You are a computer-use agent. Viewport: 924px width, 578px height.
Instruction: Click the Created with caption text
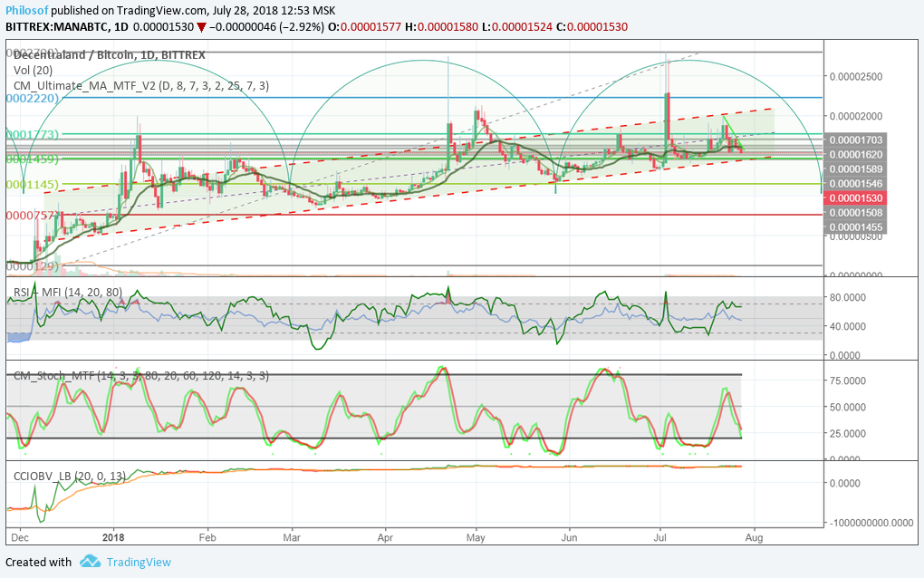pyautogui.click(x=38, y=562)
